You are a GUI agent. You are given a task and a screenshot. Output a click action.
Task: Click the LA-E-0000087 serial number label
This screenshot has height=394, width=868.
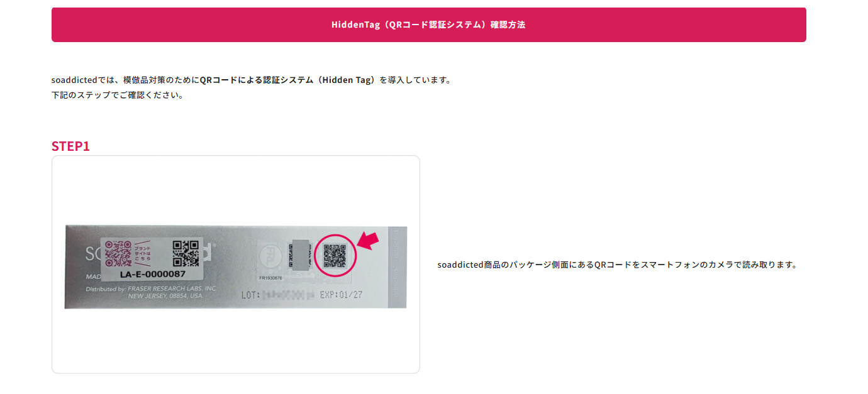[152, 273]
